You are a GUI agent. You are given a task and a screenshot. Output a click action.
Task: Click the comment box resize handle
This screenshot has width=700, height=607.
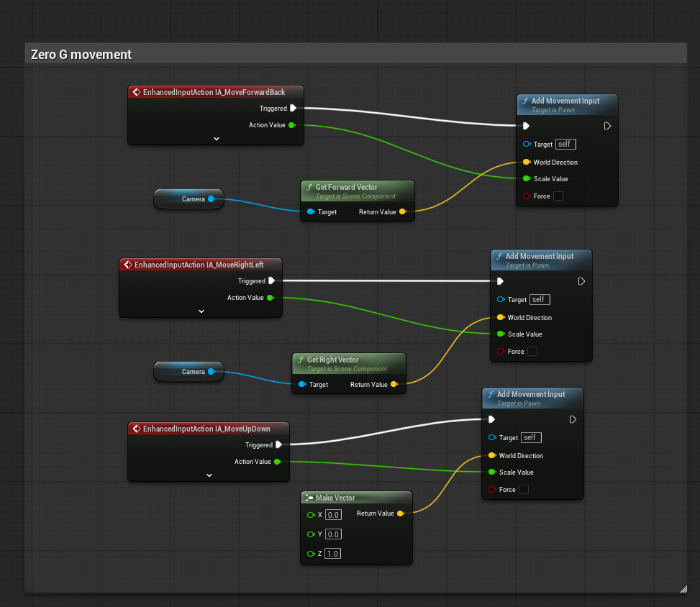[x=682, y=588]
